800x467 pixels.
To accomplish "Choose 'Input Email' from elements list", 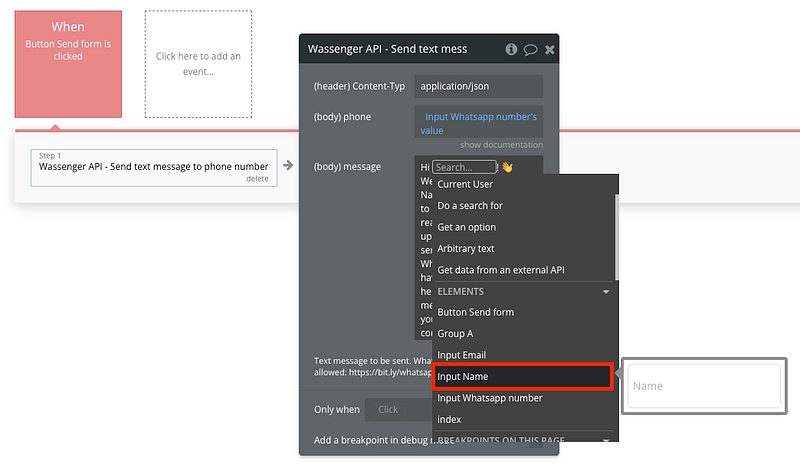I will 462,355.
